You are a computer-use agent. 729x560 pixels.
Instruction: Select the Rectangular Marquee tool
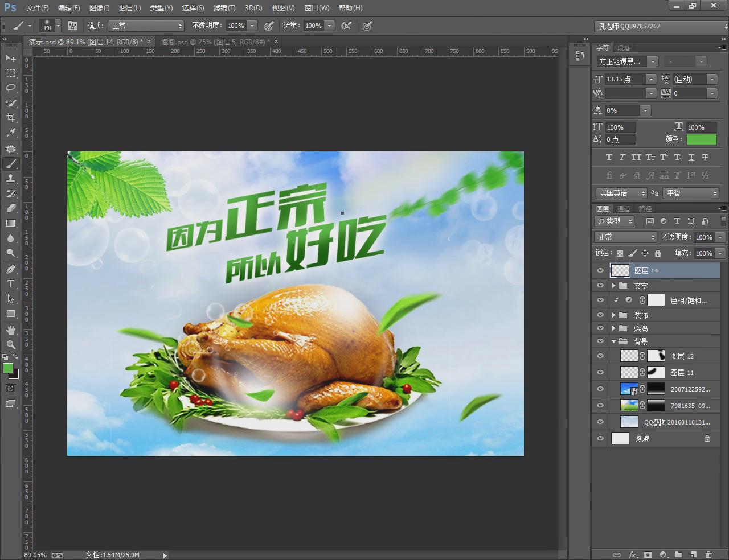tap(11, 73)
